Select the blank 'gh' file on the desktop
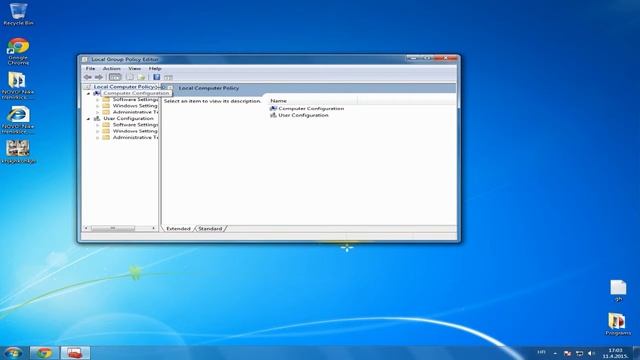The height and width of the screenshot is (360, 640). (x=618, y=291)
